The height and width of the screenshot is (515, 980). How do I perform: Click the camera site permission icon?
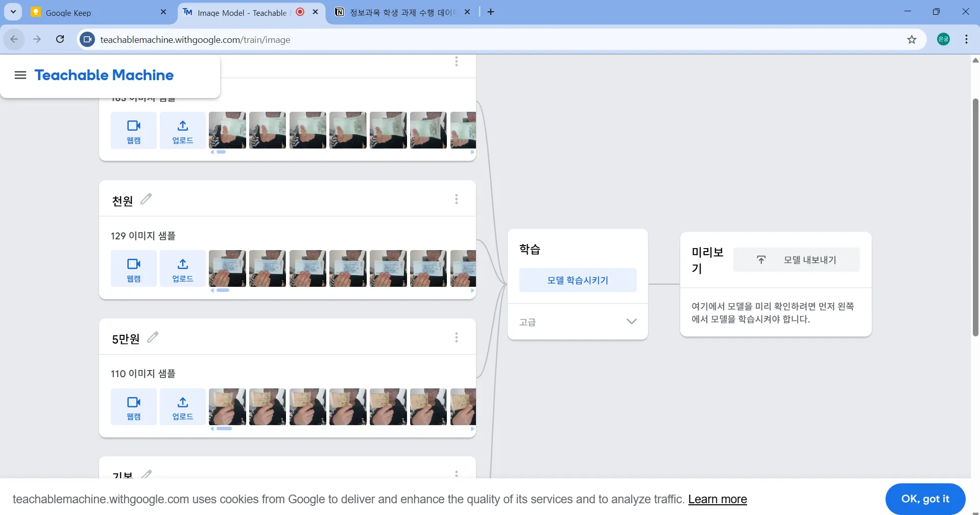[88, 39]
